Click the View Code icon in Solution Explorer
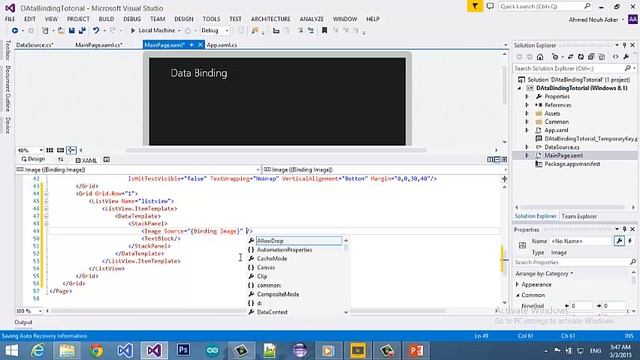Viewport: 640px width, 360px height. (x=616, y=57)
